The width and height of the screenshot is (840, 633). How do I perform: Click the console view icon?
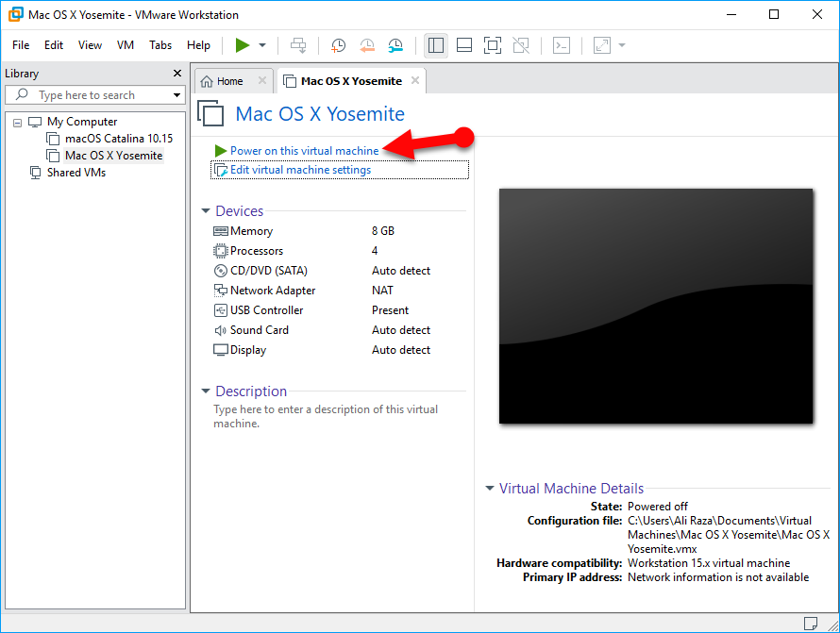[561, 45]
